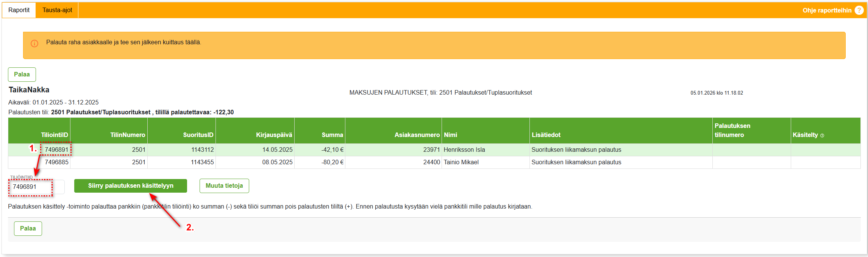Click Siirry palautuksen käsittelyyn button
This screenshot has height=257, width=868.
(x=130, y=186)
